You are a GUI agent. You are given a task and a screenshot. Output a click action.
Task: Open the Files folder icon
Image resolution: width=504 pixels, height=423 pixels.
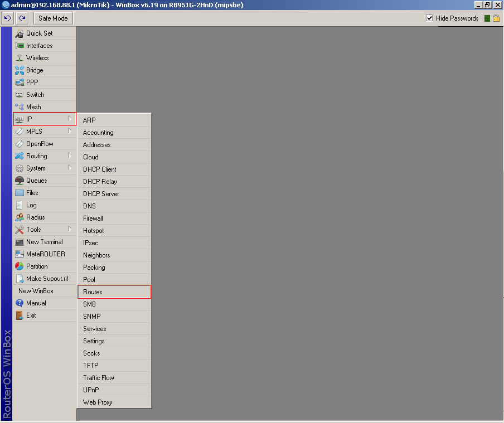[x=20, y=193]
